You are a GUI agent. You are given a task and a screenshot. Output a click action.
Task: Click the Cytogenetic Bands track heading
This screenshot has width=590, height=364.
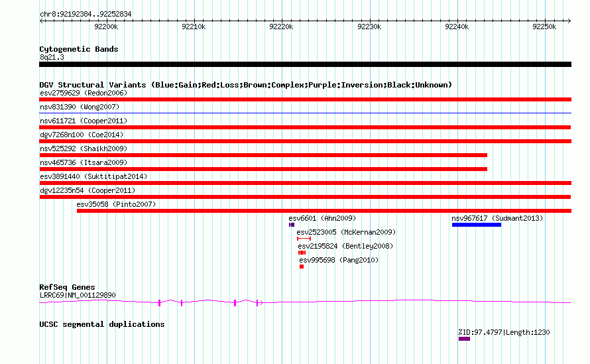[79, 49]
